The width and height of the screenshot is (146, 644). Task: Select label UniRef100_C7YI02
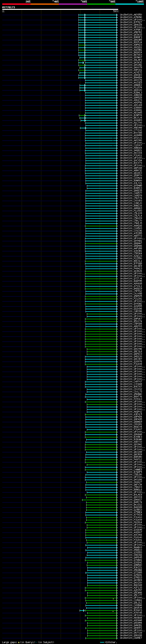[131, 130]
